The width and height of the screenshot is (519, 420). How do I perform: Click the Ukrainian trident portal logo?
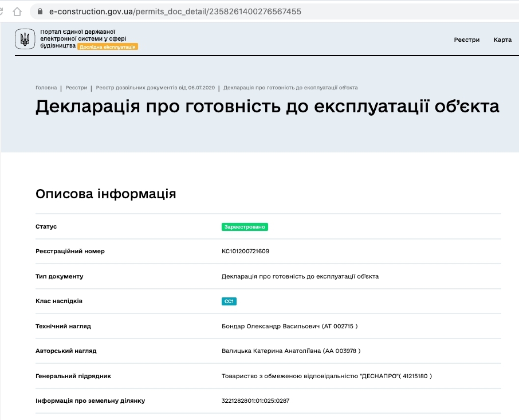pos(25,39)
